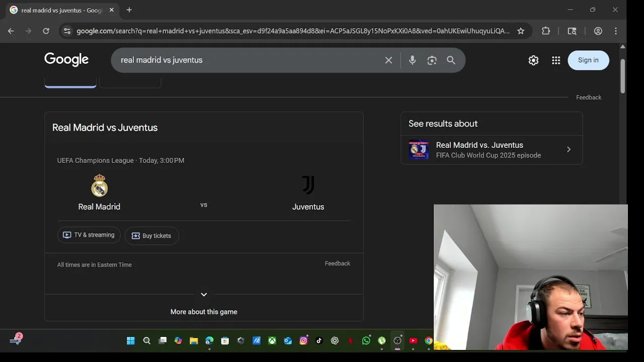Open TV & streaming options
The height and width of the screenshot is (362, 644).
[x=89, y=235]
